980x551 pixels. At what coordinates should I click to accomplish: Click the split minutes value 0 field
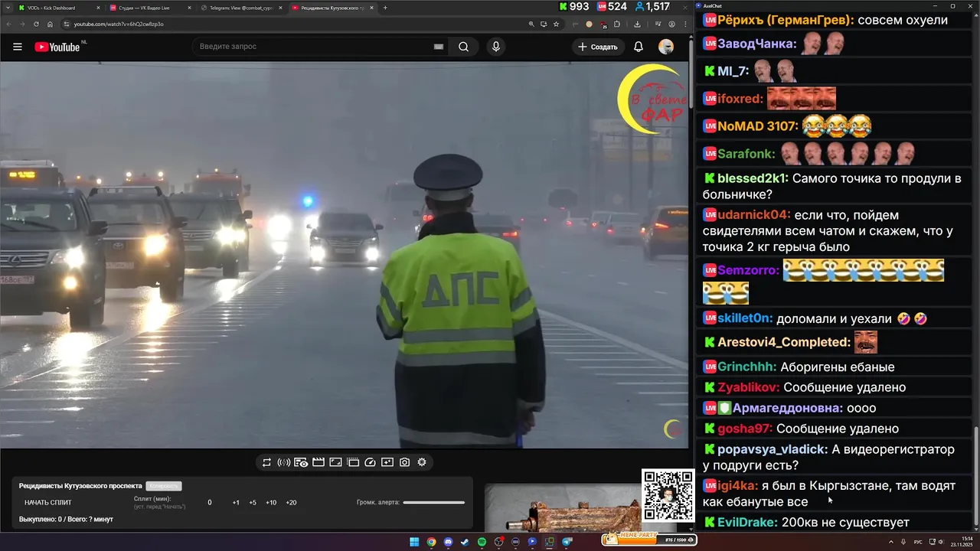coord(210,503)
